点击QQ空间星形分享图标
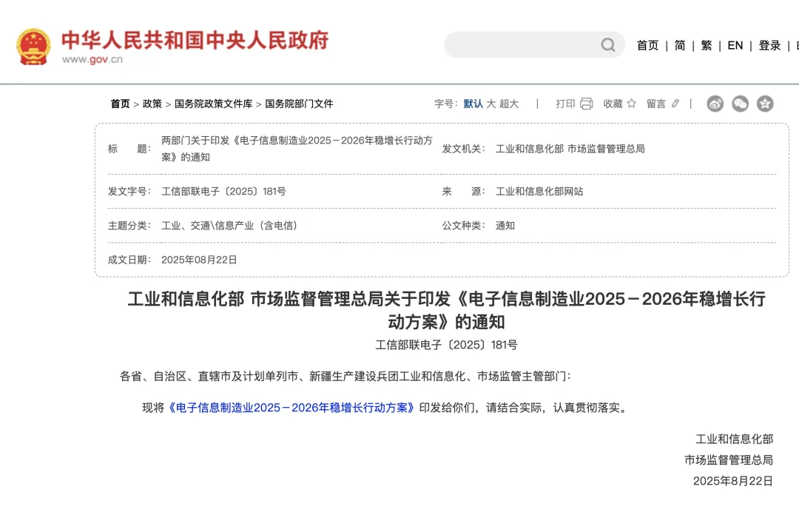This screenshot has width=799, height=532. [763, 104]
